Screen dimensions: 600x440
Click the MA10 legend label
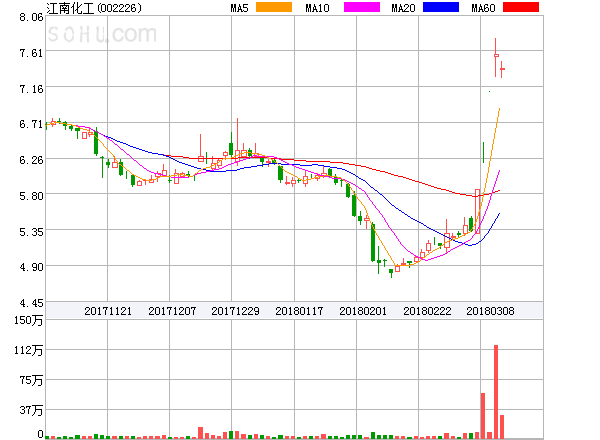pos(317,8)
